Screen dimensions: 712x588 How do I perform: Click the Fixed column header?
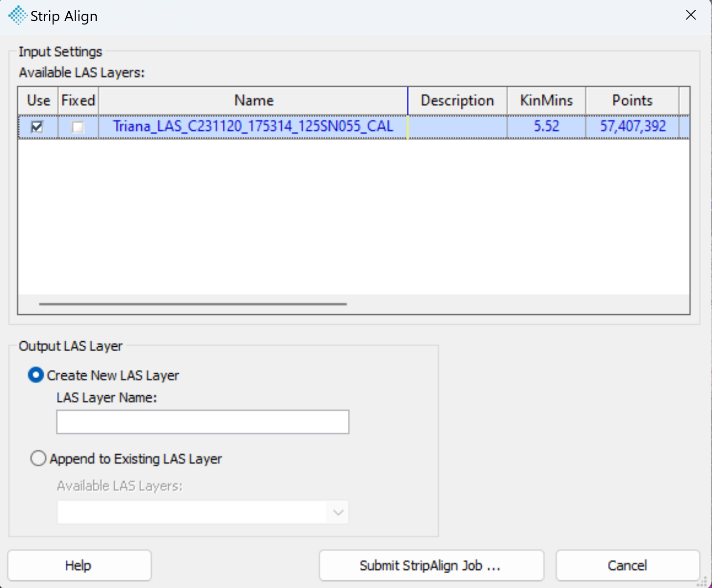pyautogui.click(x=78, y=101)
